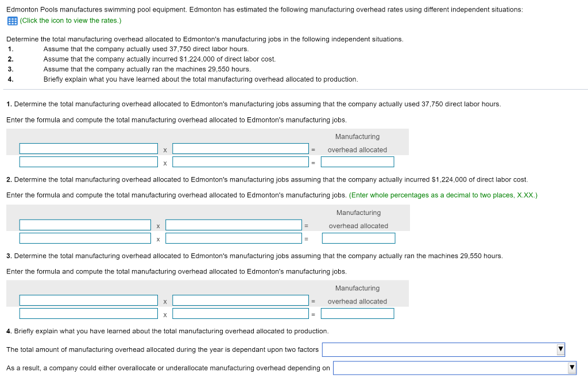Screen dimensions: 588x381
Task: Click question 3 second value input field
Action: coord(241,313)
